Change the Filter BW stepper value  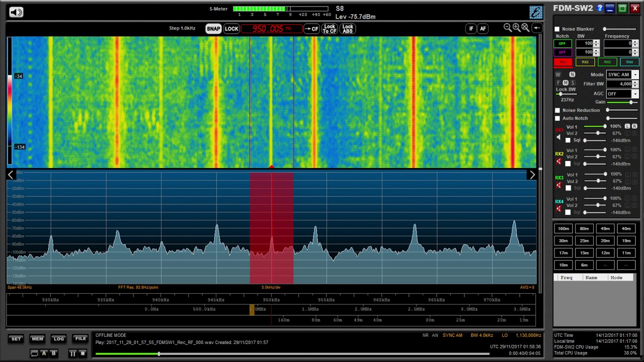pos(635,84)
